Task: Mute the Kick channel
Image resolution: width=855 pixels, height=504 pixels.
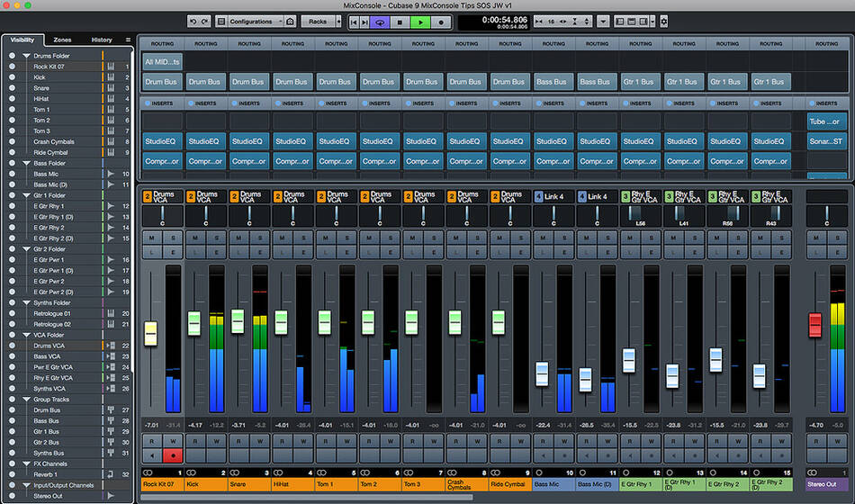Action: pyautogui.click(x=195, y=238)
